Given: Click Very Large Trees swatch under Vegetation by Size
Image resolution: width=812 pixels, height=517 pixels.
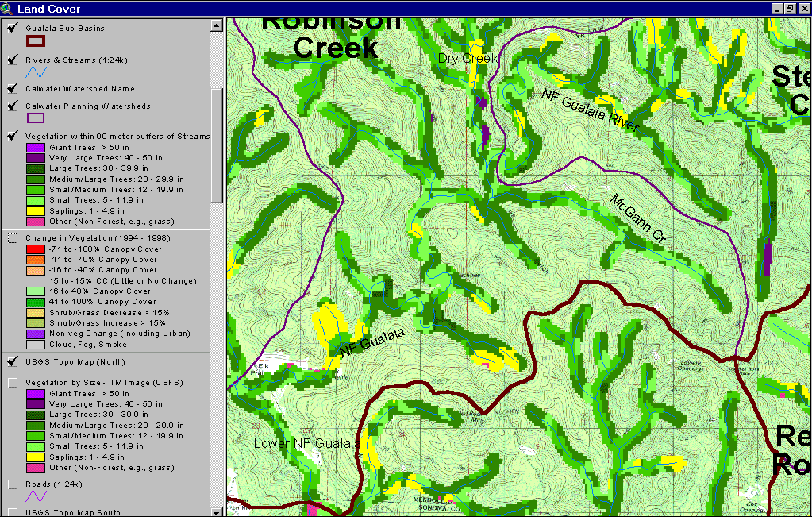Looking at the screenshot, I should [x=36, y=404].
